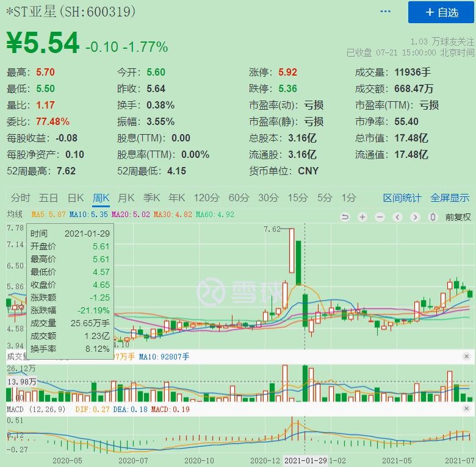Switch to 15分 chart interval
The image size is (476, 467).
(298, 198)
